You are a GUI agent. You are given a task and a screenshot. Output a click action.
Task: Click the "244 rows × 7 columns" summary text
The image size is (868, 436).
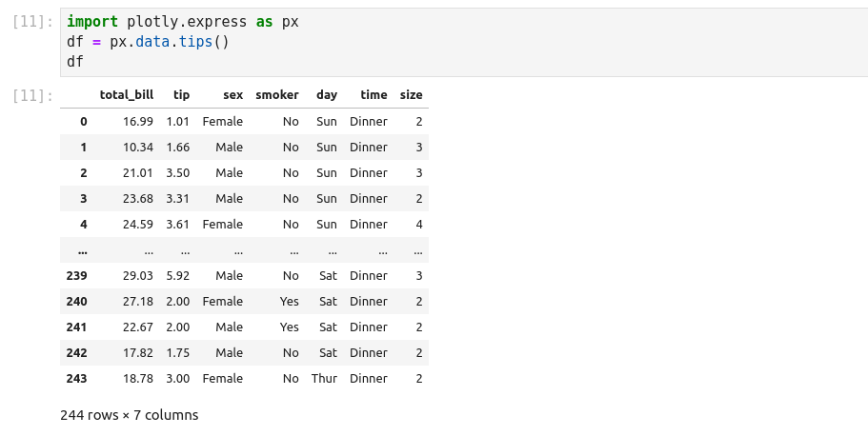(x=130, y=415)
